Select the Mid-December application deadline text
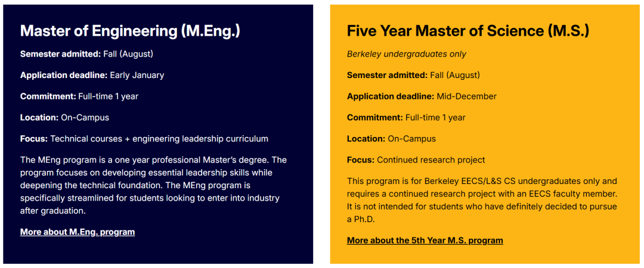Viewport: 644px width, 268px height. point(466,96)
